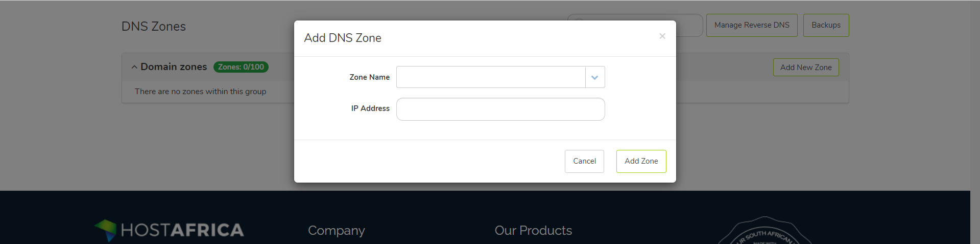Click the DNS Zones page heading
Viewport: 980px width, 244px height.
[154, 27]
